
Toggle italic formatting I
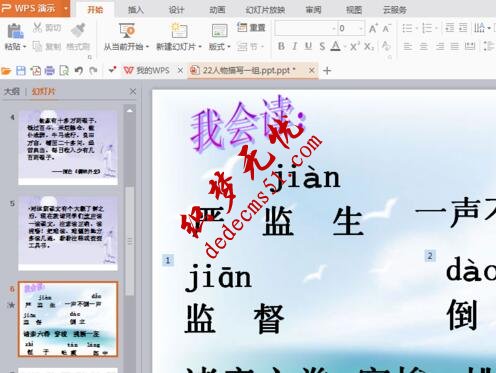point(294,46)
